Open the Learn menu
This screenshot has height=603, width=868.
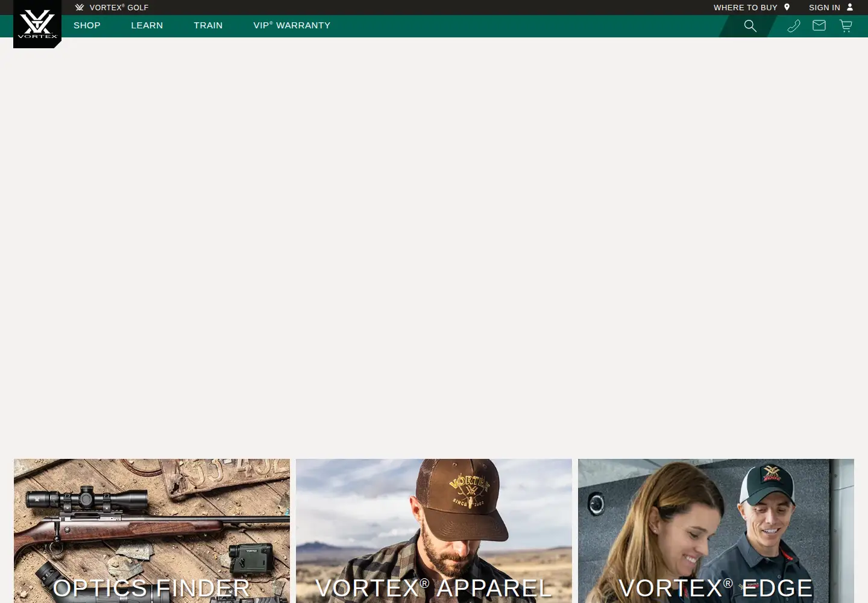pos(147,25)
